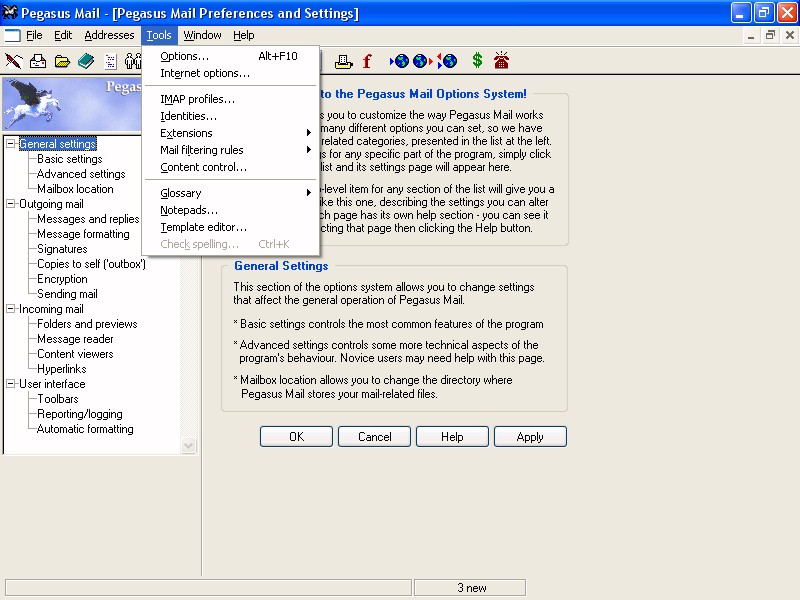This screenshot has height=600, width=800.
Task: Click the OK button
Action: pyautogui.click(x=296, y=437)
